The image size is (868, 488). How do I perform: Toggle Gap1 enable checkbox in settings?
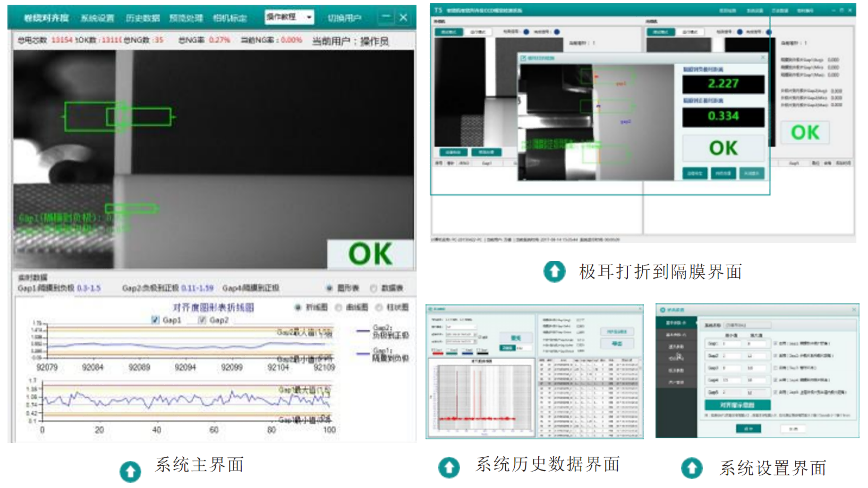(x=775, y=344)
